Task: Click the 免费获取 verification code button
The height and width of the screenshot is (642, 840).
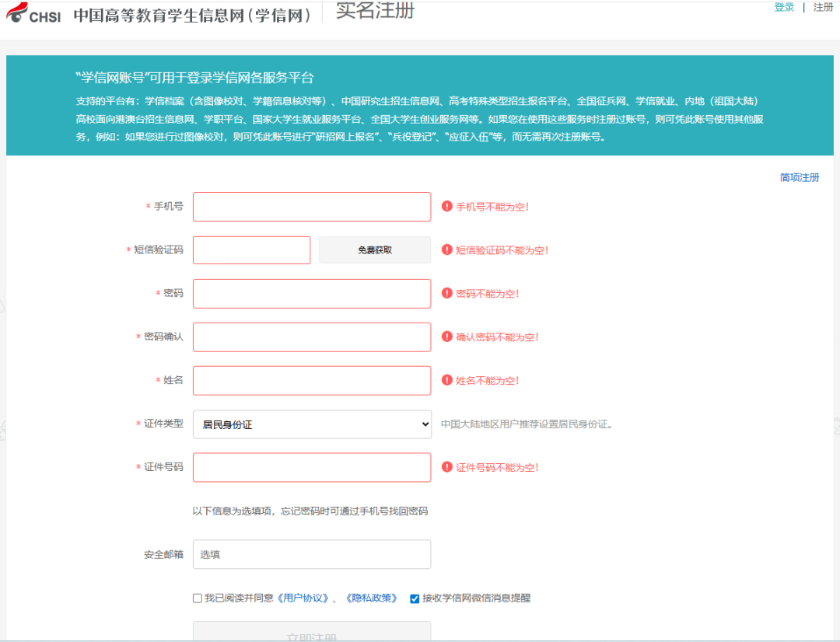Action: 375,250
